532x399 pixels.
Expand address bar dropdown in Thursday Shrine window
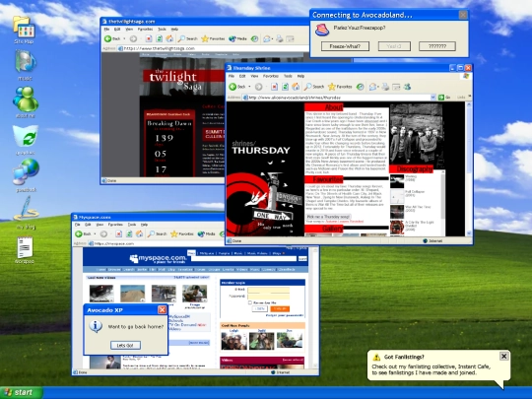pos(432,98)
